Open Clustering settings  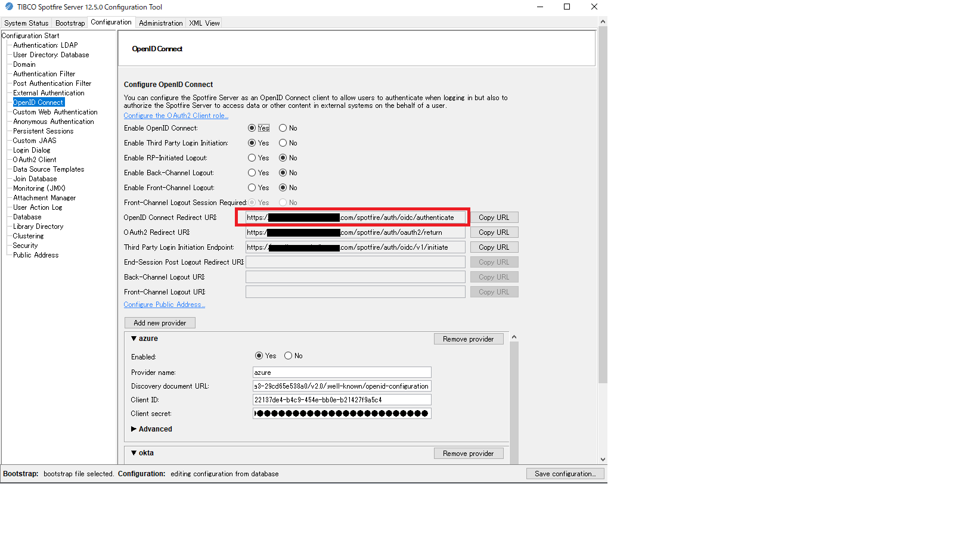coord(28,236)
